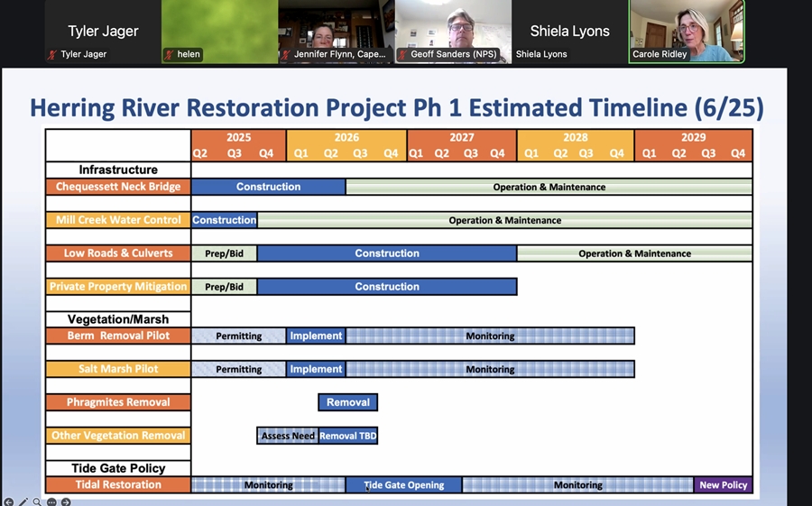Click the slide title Herring River Restoration Project
The height and width of the screenshot is (506, 812).
397,107
